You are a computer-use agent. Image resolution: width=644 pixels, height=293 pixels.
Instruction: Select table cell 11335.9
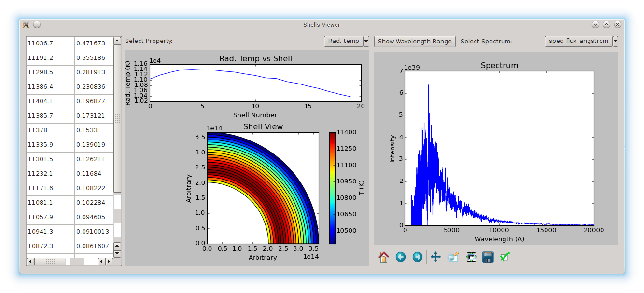point(51,145)
